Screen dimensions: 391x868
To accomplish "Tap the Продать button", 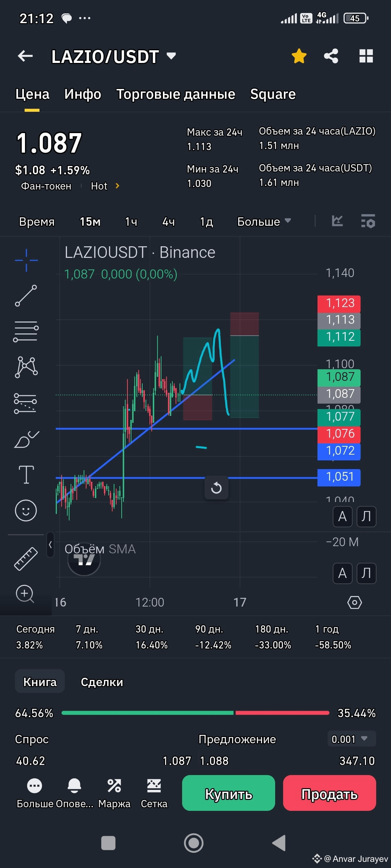I will coord(329,793).
